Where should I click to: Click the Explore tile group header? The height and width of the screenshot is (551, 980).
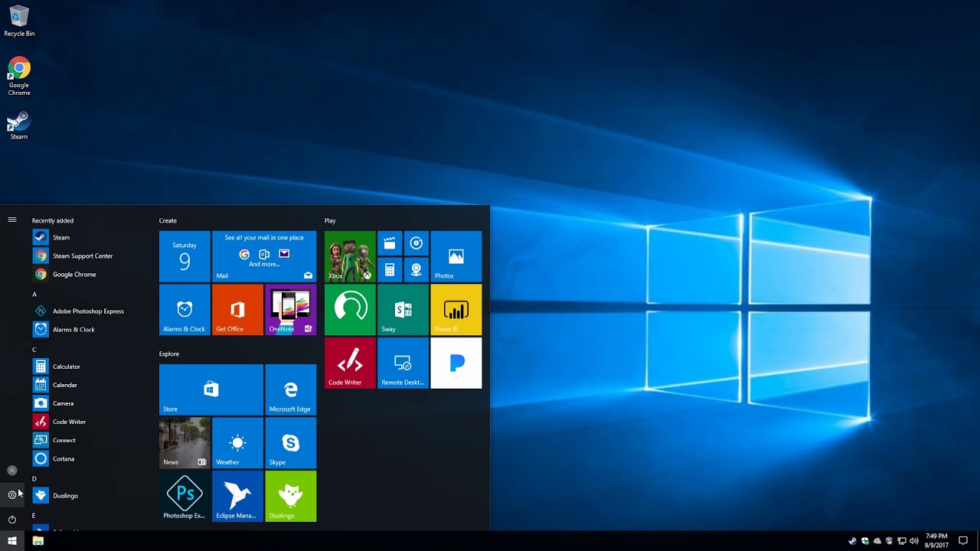pos(169,354)
